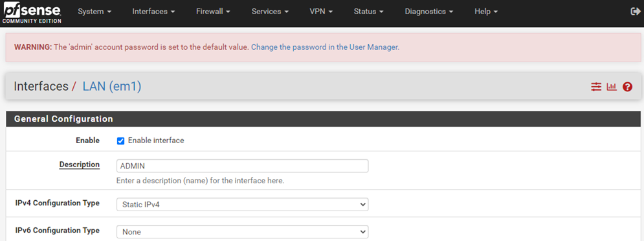Click the logout icon in navbar
The image size is (644, 241).
pos(635,12)
